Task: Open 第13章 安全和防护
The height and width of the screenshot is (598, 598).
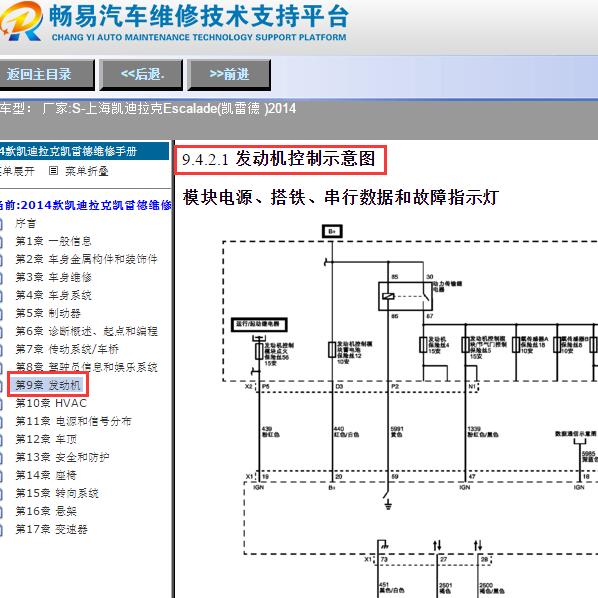Action: point(63,457)
